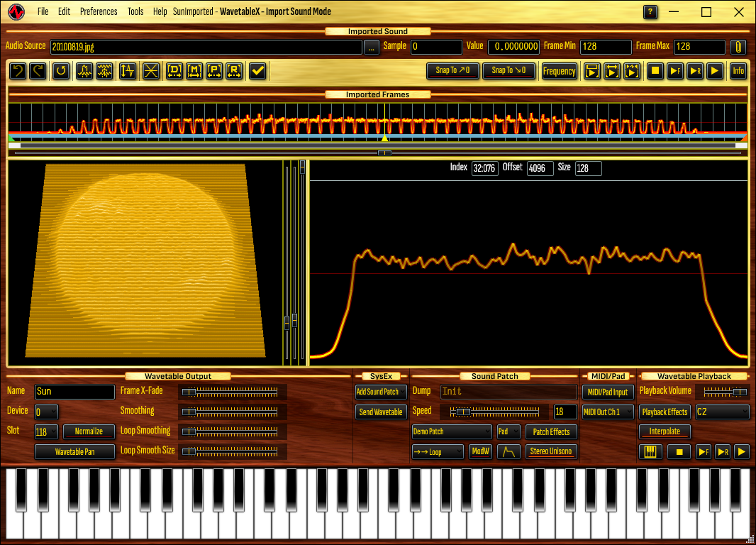This screenshot has height=545, width=756.
Task: Open the Device dropdown
Action: click(x=46, y=412)
